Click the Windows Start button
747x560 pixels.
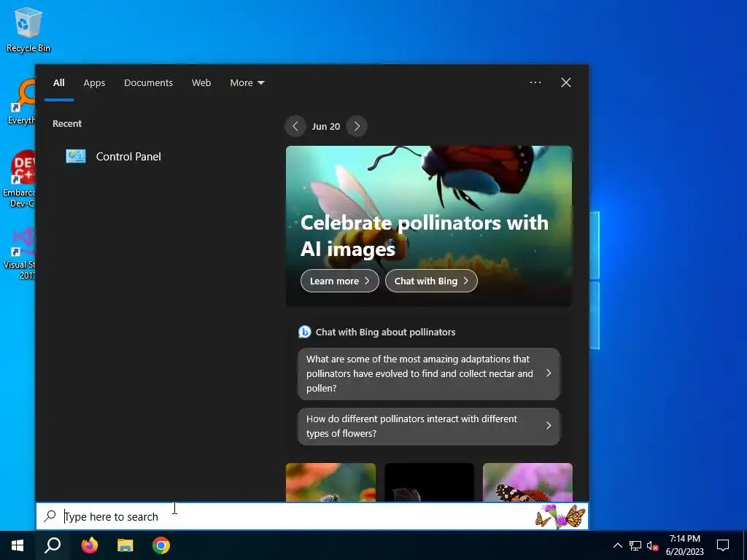18,545
